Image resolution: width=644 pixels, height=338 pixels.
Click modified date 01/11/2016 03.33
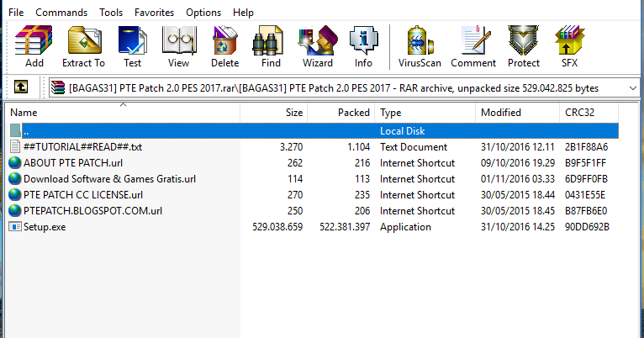[518, 179]
